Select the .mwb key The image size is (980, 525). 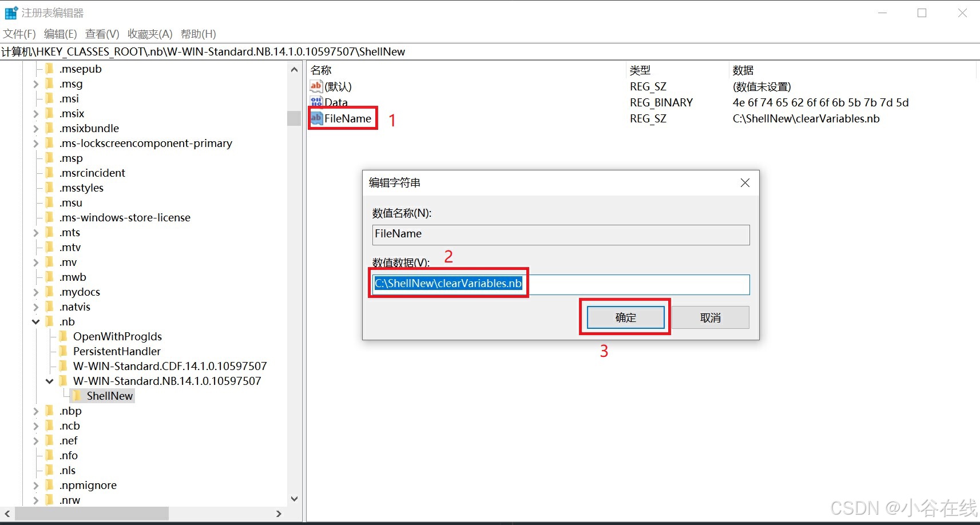(x=73, y=277)
